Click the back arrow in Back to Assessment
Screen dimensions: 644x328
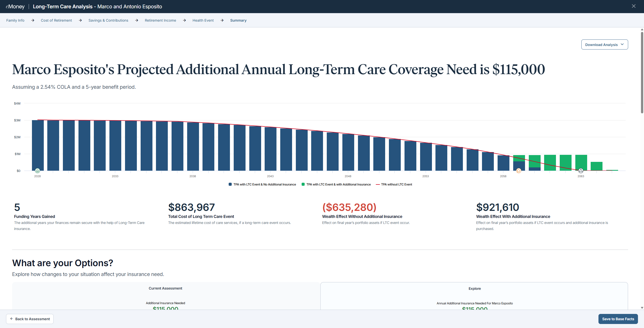pos(12,319)
